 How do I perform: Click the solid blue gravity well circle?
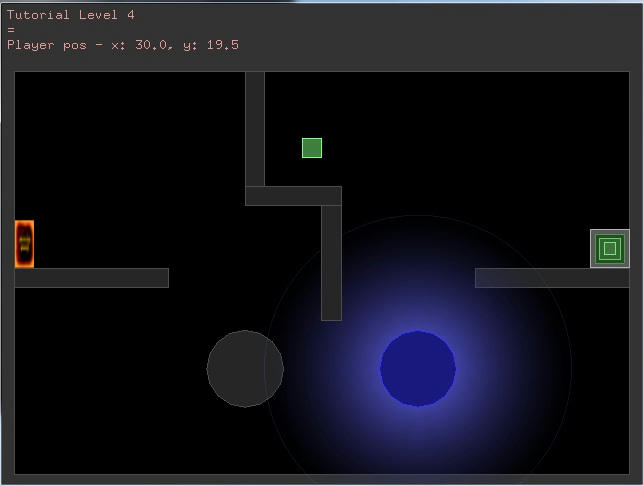tap(418, 368)
